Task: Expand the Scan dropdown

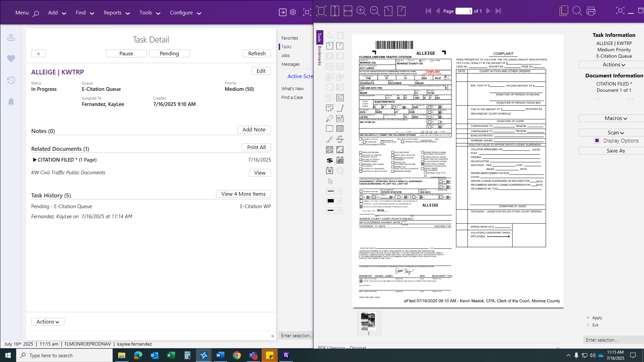Action: (615, 133)
